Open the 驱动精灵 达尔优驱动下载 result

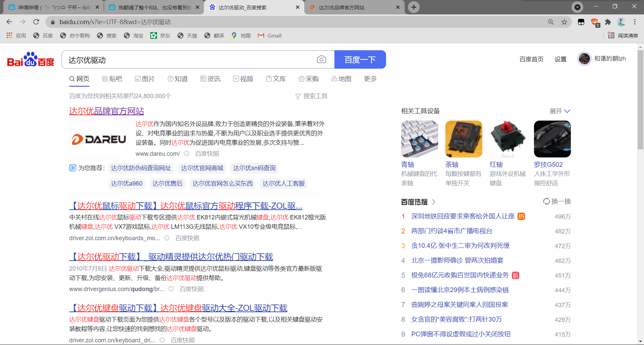[171, 257]
